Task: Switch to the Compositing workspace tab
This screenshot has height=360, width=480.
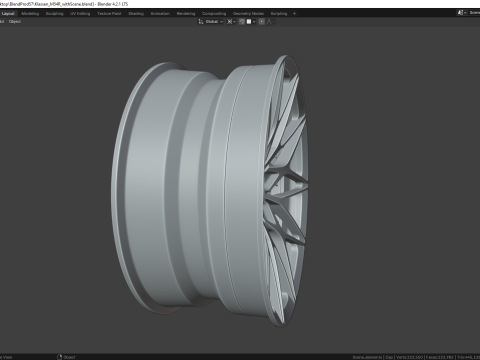Action: pos(214,14)
